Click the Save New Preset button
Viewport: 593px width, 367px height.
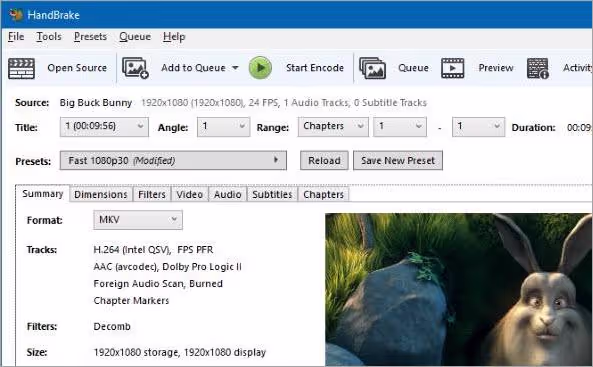click(x=398, y=160)
